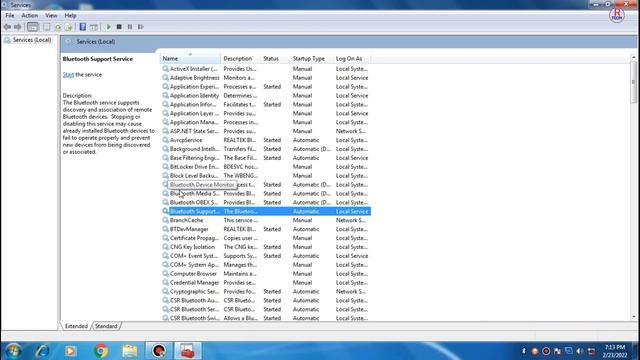Toggle the Show/Hide Action Pane toolbar icon
The image size is (640, 360).
(x=94, y=27)
